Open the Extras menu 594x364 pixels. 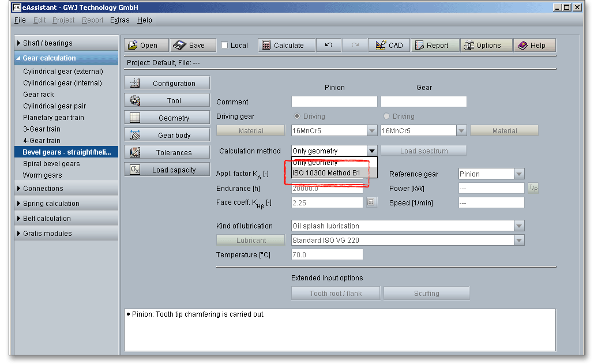(119, 20)
